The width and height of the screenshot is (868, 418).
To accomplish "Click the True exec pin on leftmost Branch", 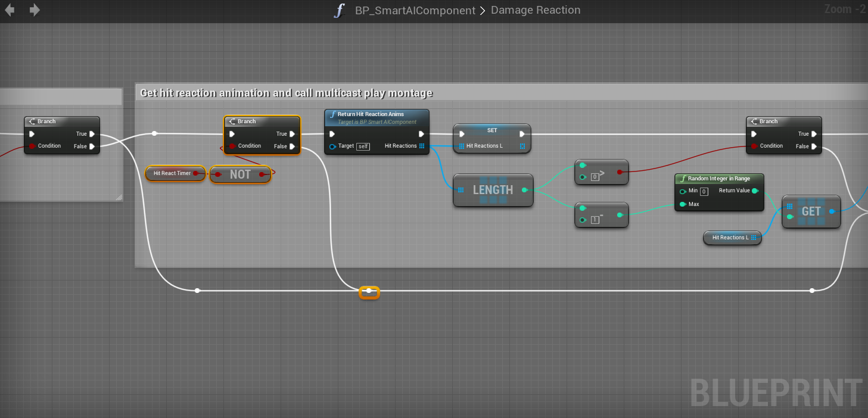I will tap(92, 134).
